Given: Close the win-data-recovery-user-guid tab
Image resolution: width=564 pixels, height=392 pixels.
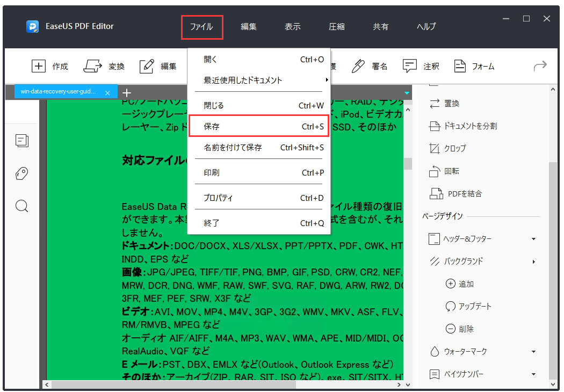Looking at the screenshot, I should 107,92.
